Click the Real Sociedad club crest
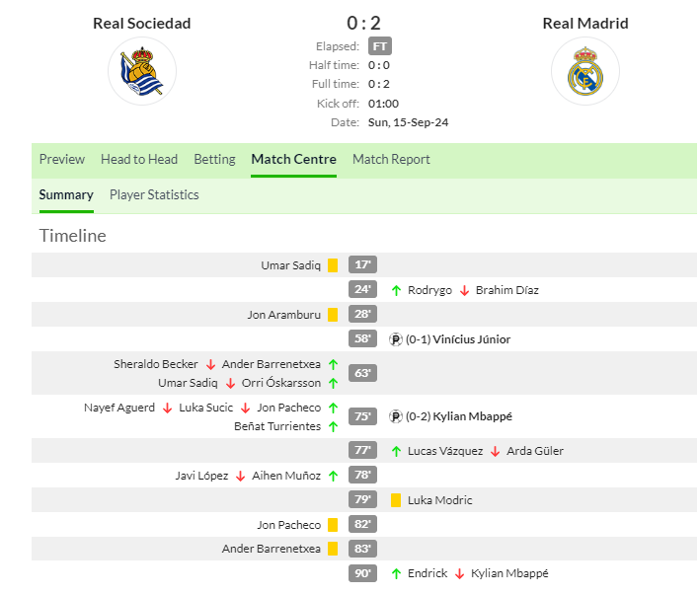 point(142,71)
